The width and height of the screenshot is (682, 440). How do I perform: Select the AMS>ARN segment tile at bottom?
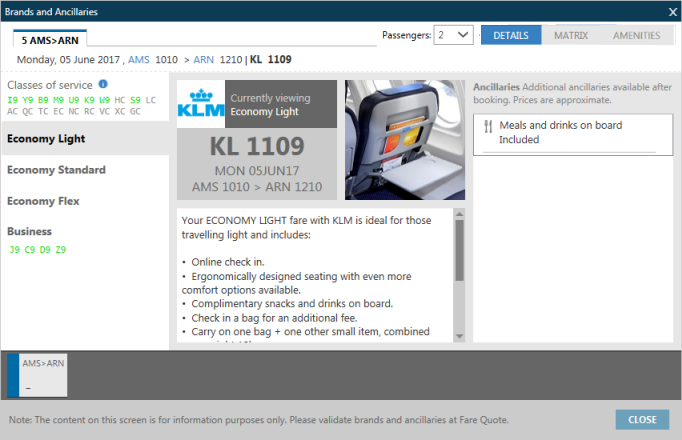[x=42, y=375]
